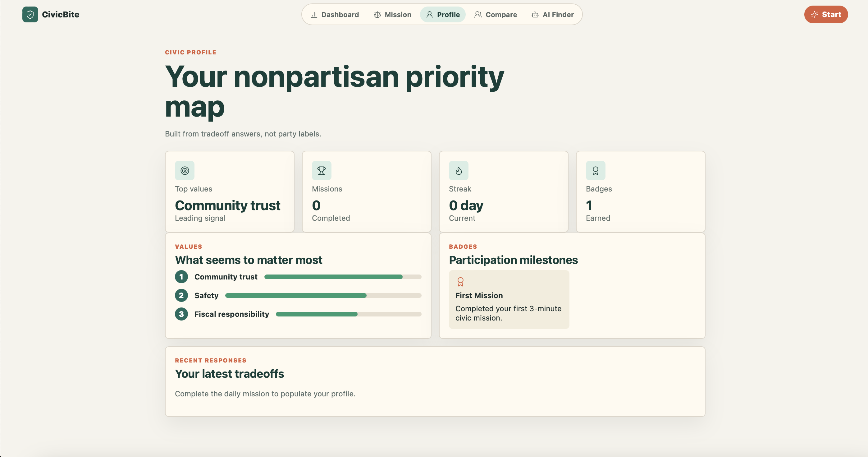Click the Community trust progress bar
Screen dimensions: 868x457
coord(343,277)
